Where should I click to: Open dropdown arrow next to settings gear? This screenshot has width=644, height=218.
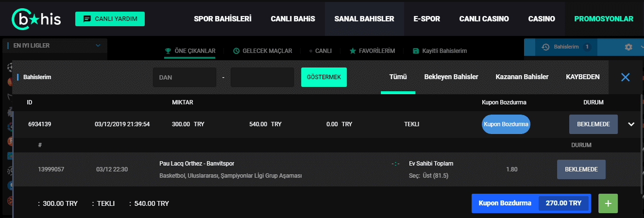[x=643, y=47]
